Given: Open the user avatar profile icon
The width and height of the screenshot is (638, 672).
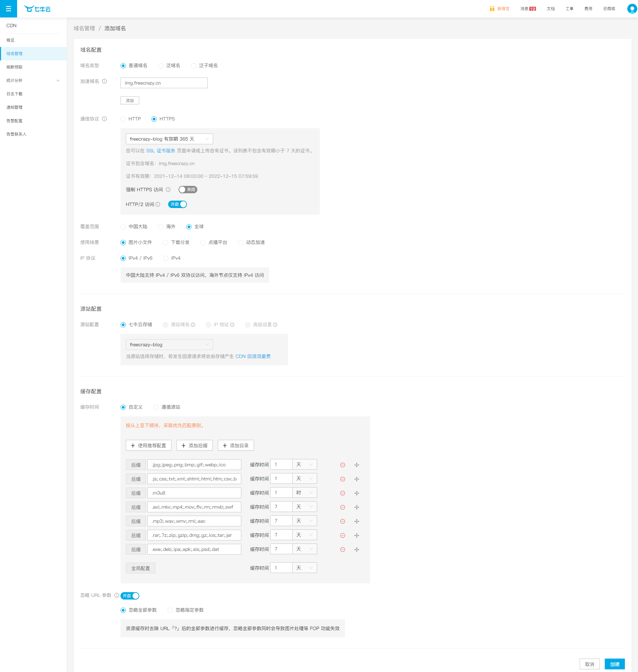Looking at the screenshot, I should click(x=632, y=9).
